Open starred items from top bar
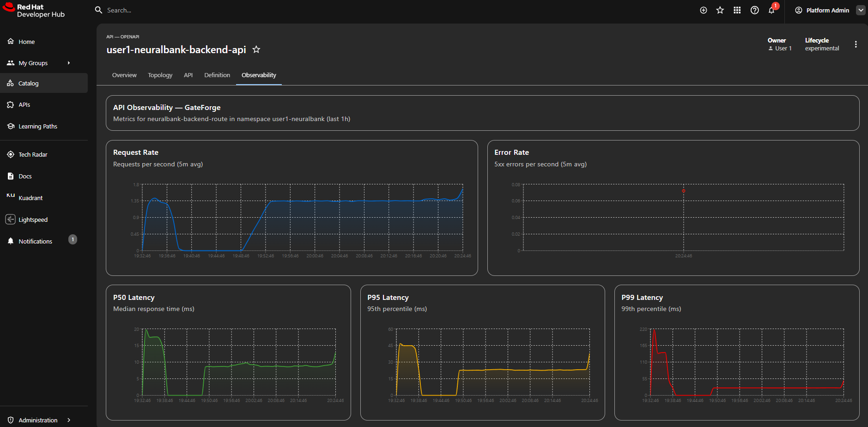Screen dimensions: 868x427 (720, 10)
